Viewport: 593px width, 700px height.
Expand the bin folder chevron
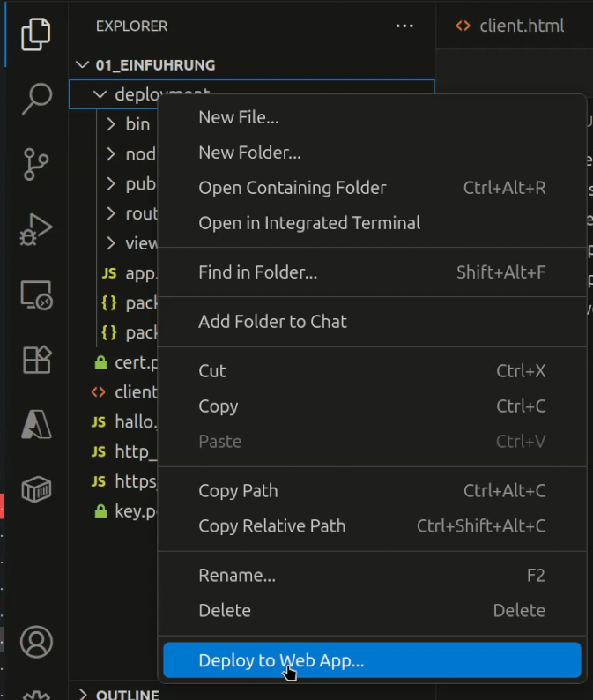click(x=111, y=124)
